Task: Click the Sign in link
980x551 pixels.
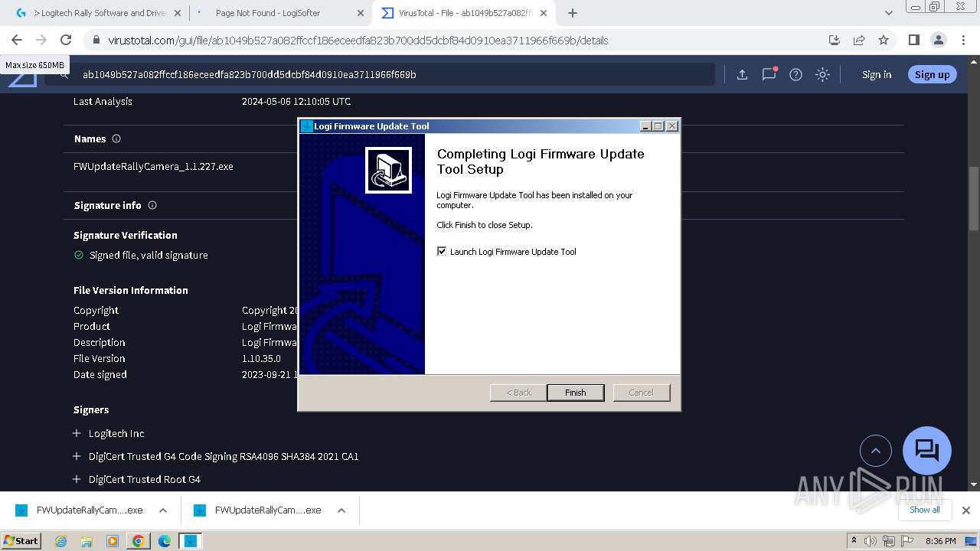Action: click(877, 74)
